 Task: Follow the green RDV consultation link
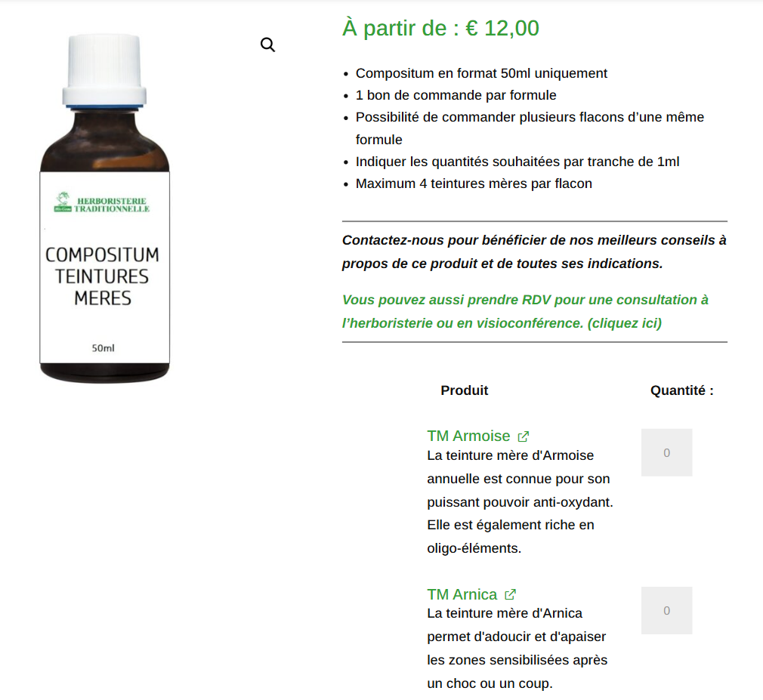[525, 311]
